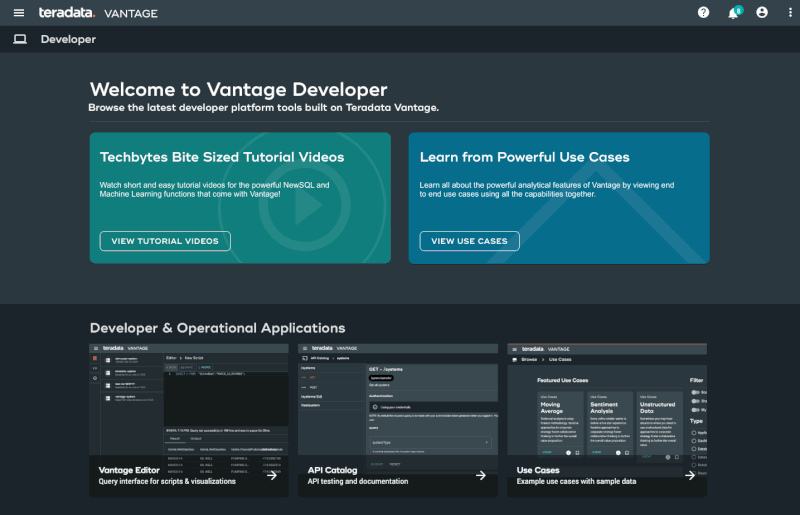This screenshot has width=800, height=515.
Task: Click the Developer laptop icon
Action: (x=20, y=39)
